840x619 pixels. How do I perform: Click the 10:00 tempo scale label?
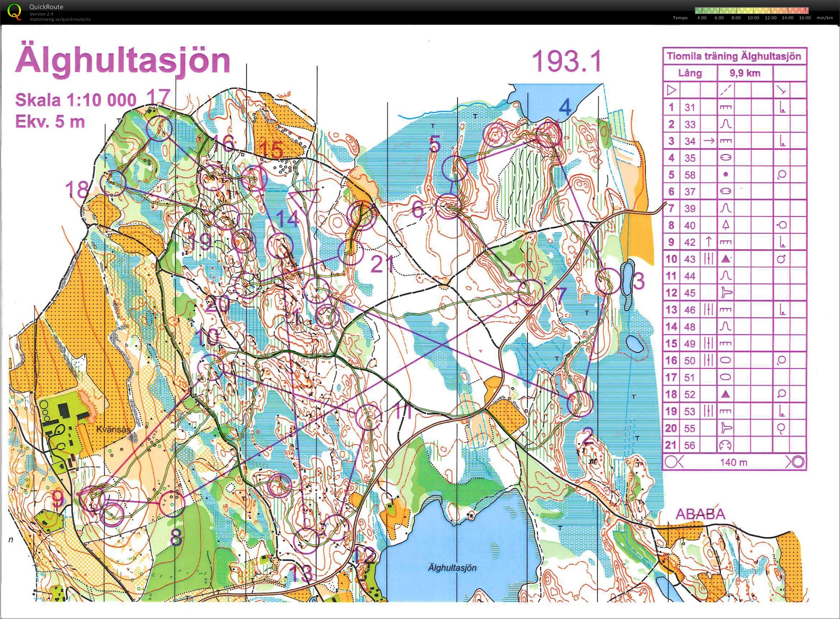pos(753,18)
